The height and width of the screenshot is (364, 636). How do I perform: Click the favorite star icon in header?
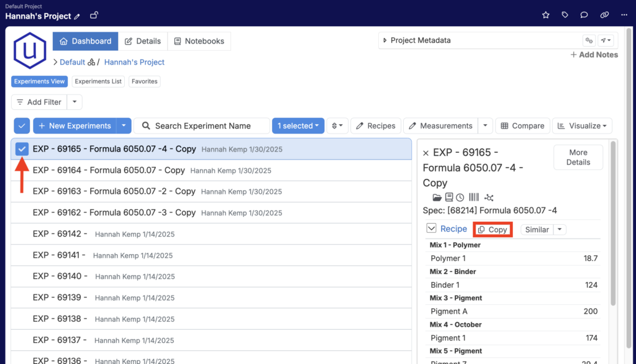[x=546, y=14]
